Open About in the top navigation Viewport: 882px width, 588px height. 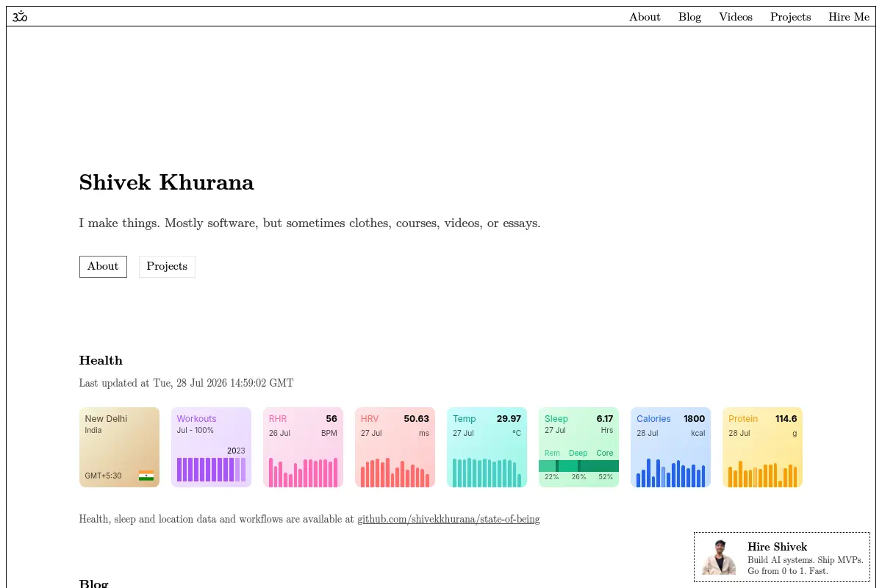click(x=645, y=17)
